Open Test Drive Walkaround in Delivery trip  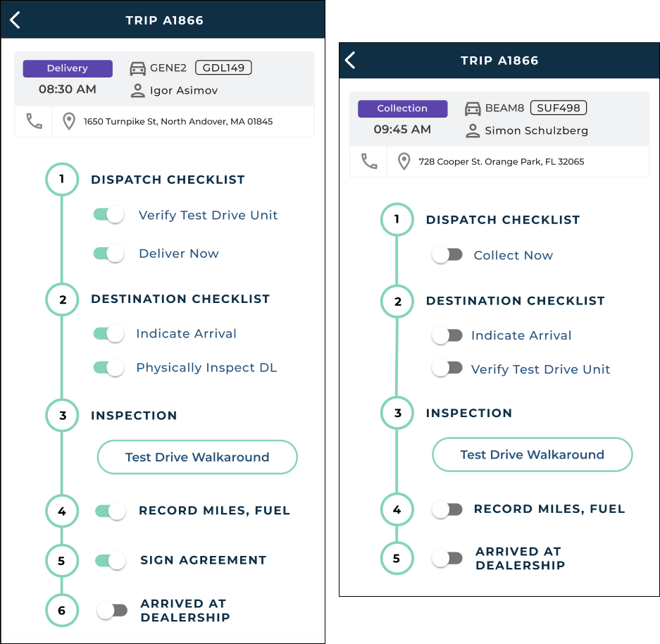click(197, 457)
